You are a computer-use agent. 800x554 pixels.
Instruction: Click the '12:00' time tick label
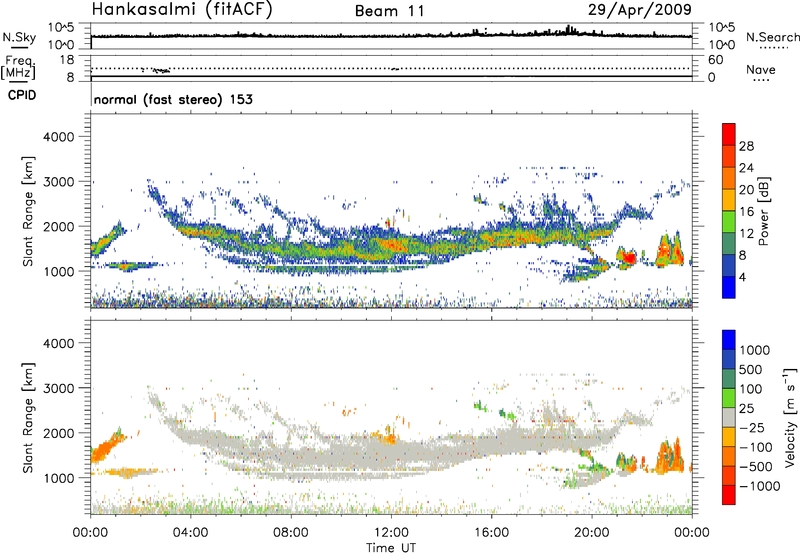391,533
